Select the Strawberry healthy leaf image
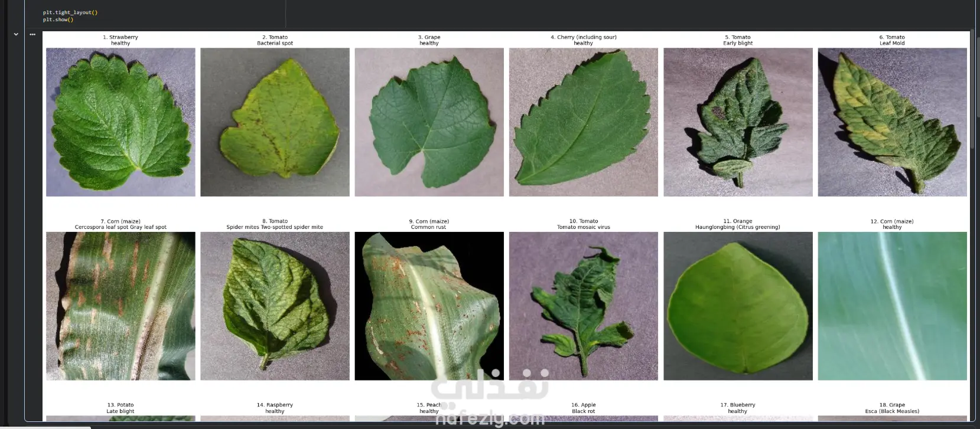 click(x=121, y=122)
